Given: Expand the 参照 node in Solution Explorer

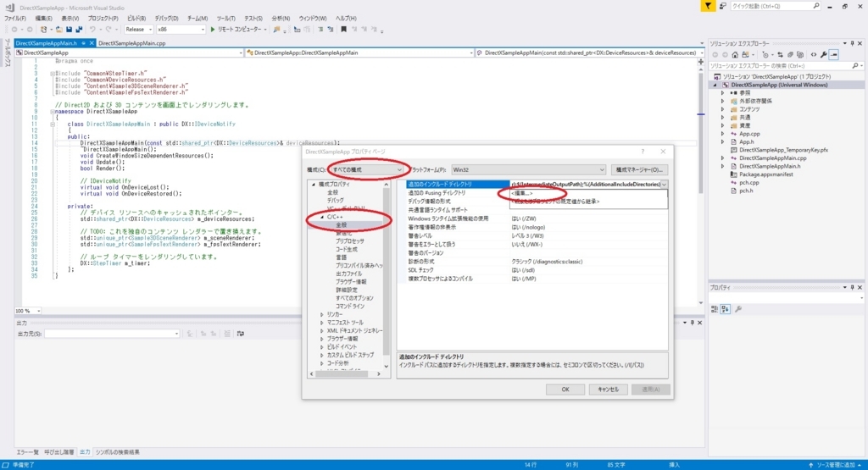Looking at the screenshot, I should [x=722, y=93].
